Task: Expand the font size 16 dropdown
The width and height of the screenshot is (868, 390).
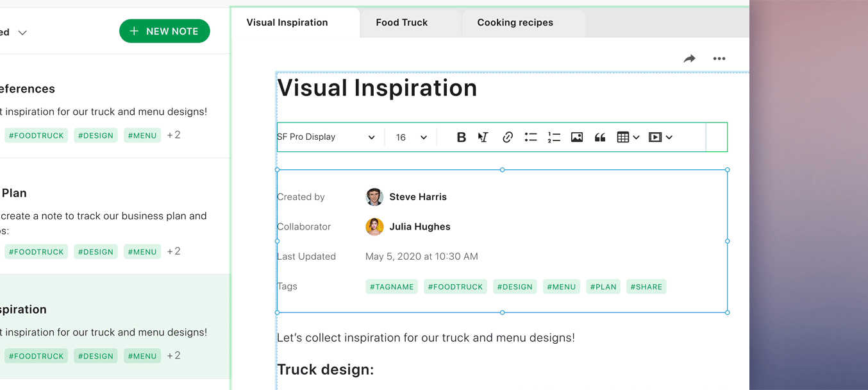Action: pos(411,137)
